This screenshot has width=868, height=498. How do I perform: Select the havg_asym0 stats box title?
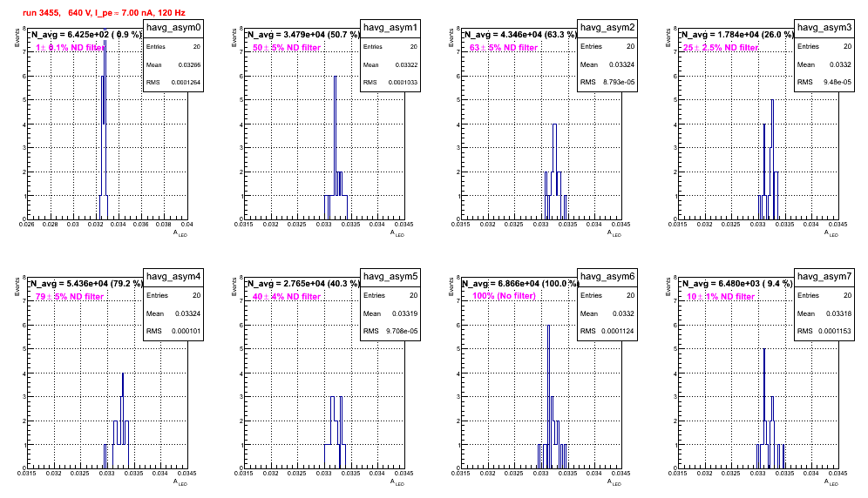[173, 27]
